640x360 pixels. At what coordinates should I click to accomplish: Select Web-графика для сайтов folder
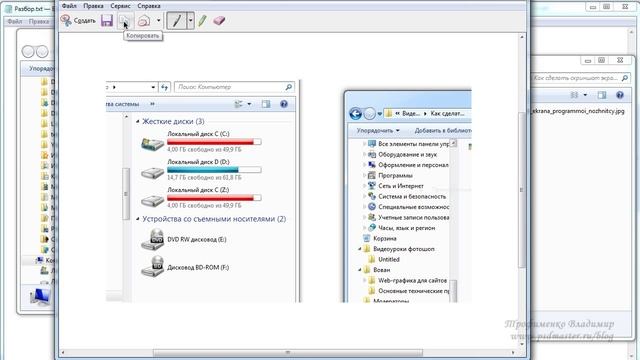(x=412, y=280)
